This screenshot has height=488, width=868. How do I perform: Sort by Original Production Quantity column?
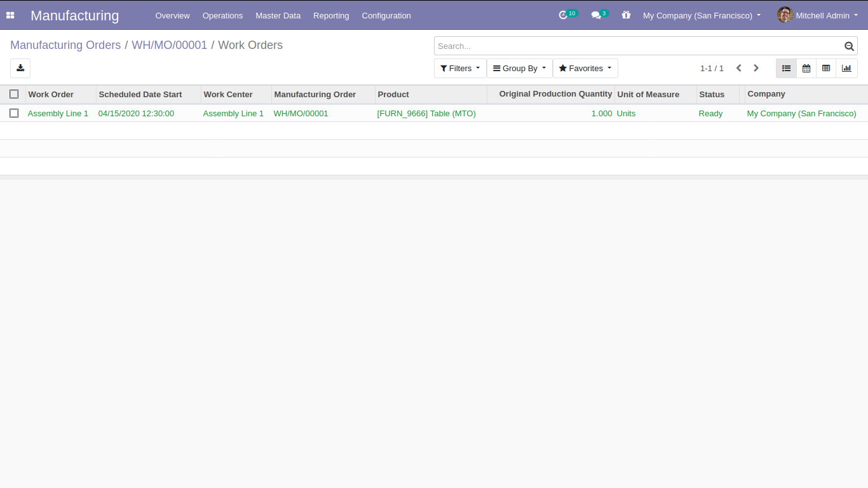551,94
